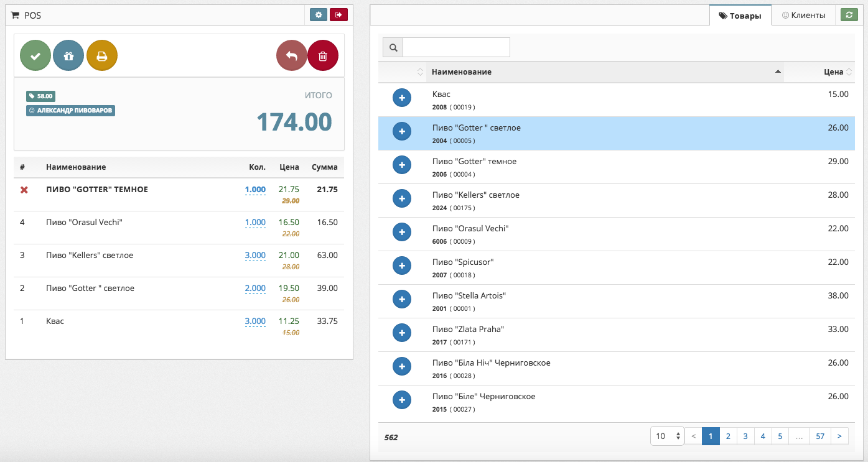Screen dimensions: 868x462
Task: Go to page 4
Action: [763, 436]
